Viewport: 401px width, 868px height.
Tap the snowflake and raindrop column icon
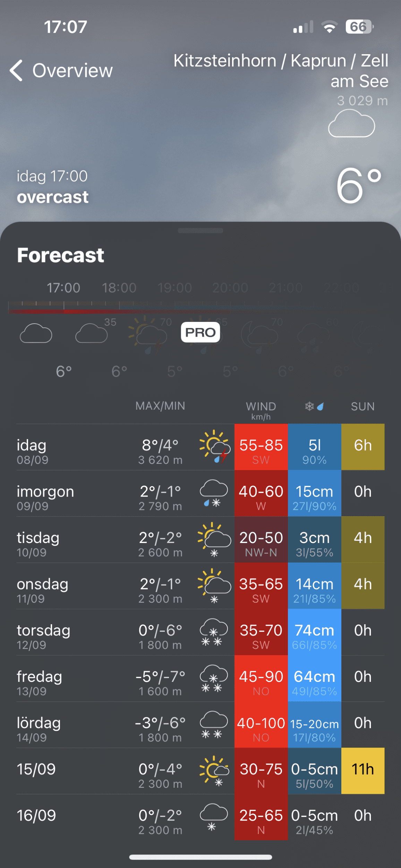[314, 406]
